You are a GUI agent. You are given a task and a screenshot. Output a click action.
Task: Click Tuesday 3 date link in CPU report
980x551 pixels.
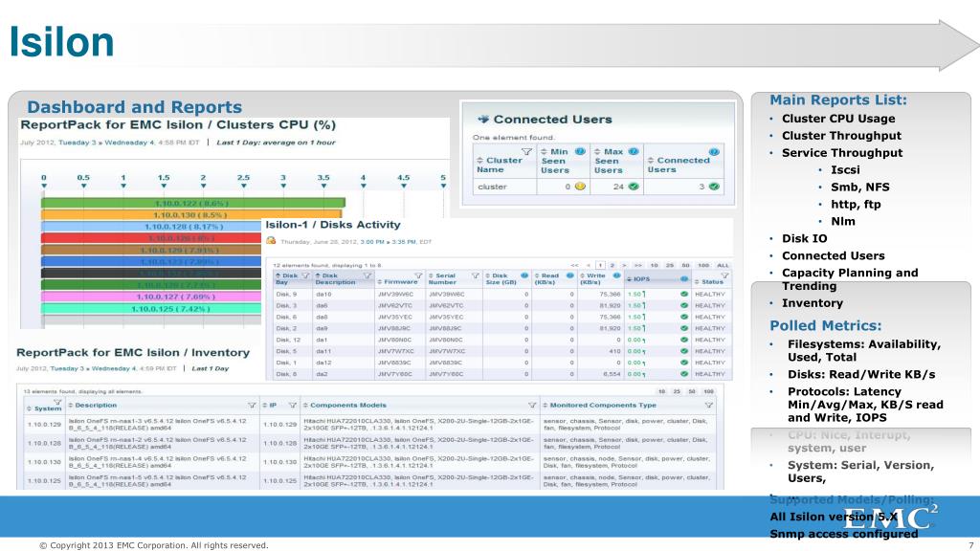pyautogui.click(x=78, y=143)
